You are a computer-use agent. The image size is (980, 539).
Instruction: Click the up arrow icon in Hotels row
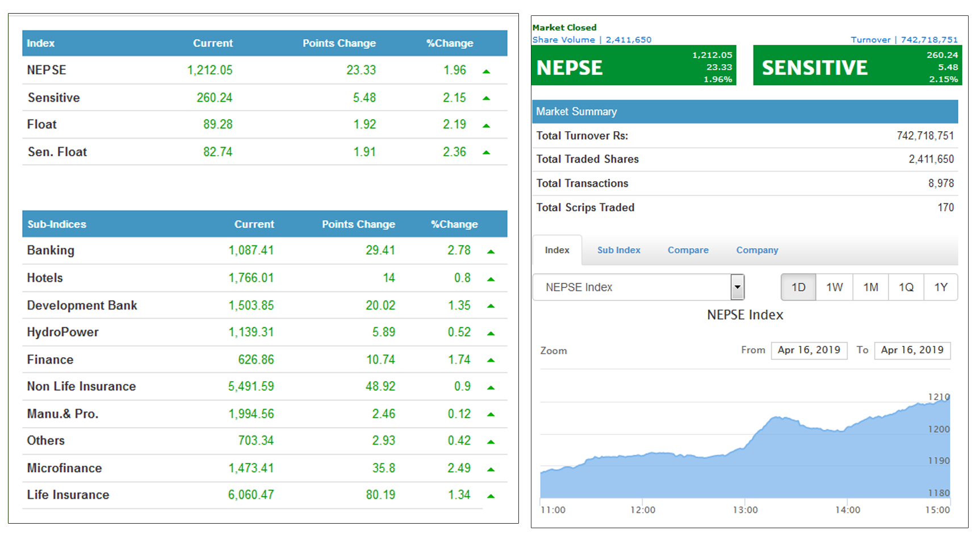coord(491,279)
